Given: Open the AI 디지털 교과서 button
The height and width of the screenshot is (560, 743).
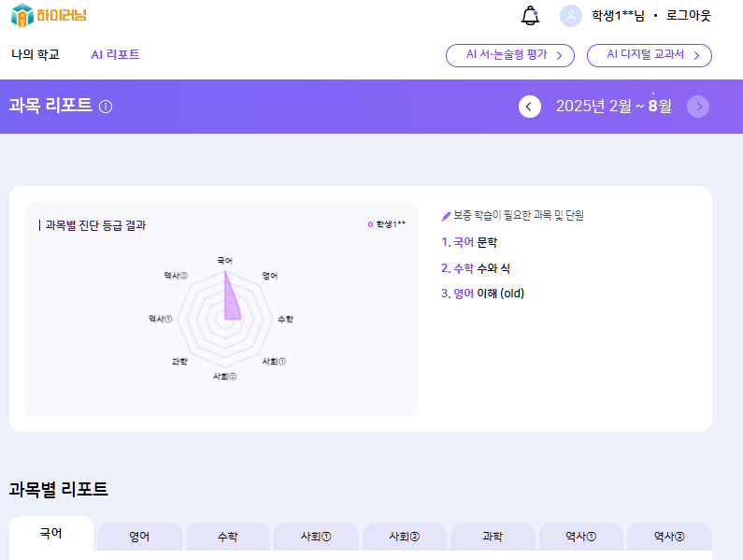Looking at the screenshot, I should 649,55.
